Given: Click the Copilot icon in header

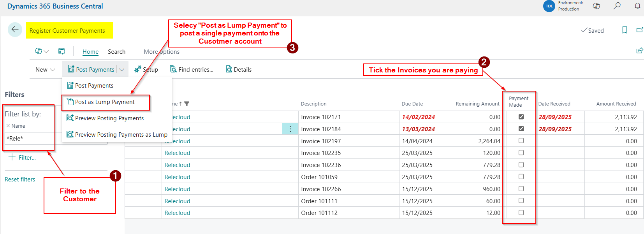Looking at the screenshot, I should click(596, 6).
